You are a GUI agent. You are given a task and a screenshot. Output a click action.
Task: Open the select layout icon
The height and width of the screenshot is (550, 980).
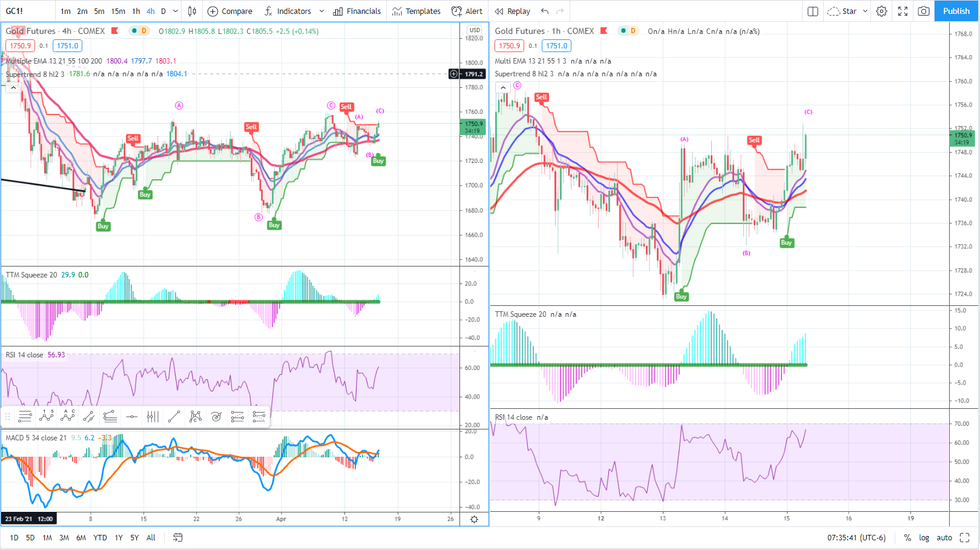[x=813, y=11]
